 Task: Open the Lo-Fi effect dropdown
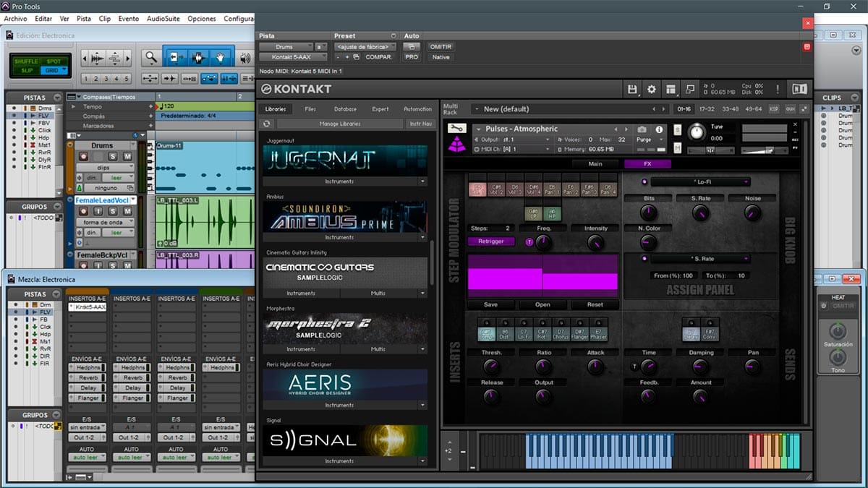click(x=700, y=181)
